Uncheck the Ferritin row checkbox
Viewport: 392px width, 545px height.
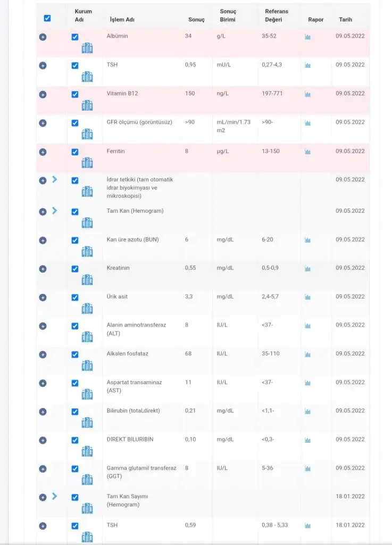point(75,152)
